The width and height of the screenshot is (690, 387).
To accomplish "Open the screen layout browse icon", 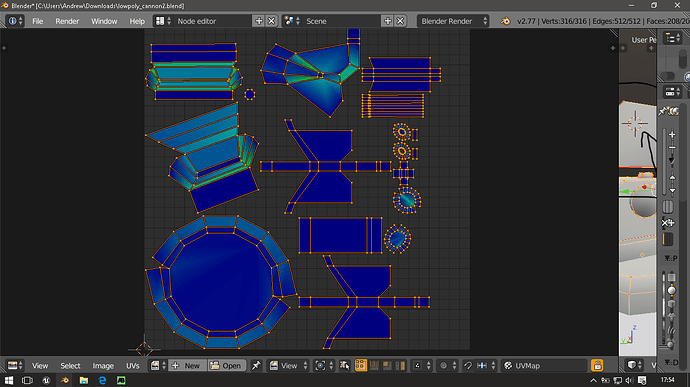I will [163, 21].
